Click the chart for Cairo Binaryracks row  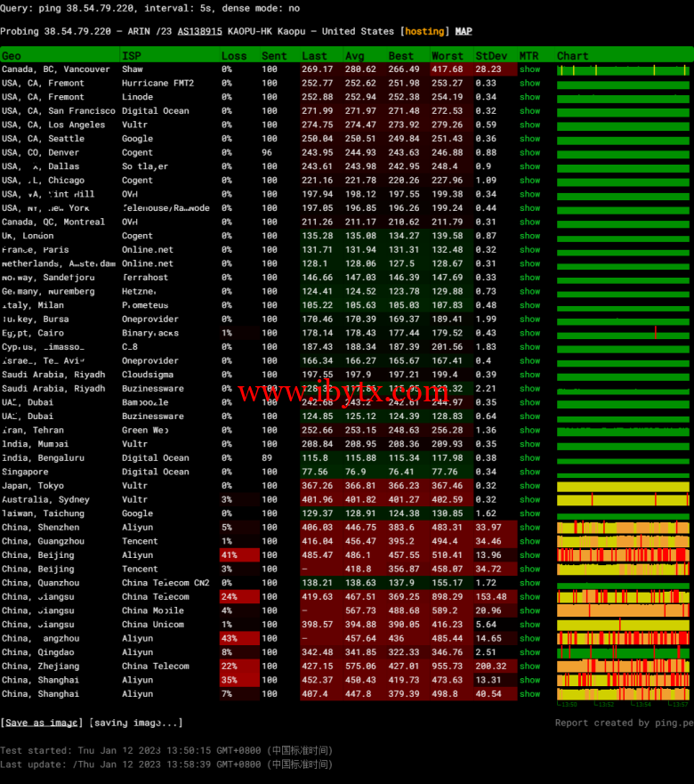click(x=623, y=333)
